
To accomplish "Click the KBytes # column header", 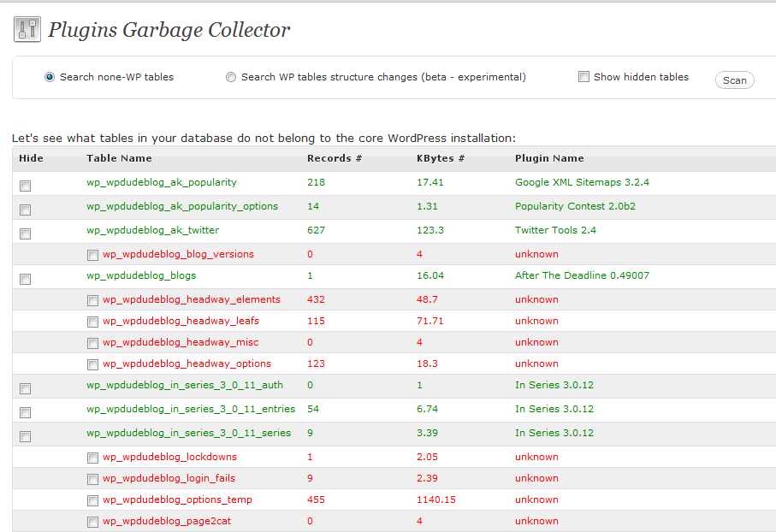I will 441,158.
